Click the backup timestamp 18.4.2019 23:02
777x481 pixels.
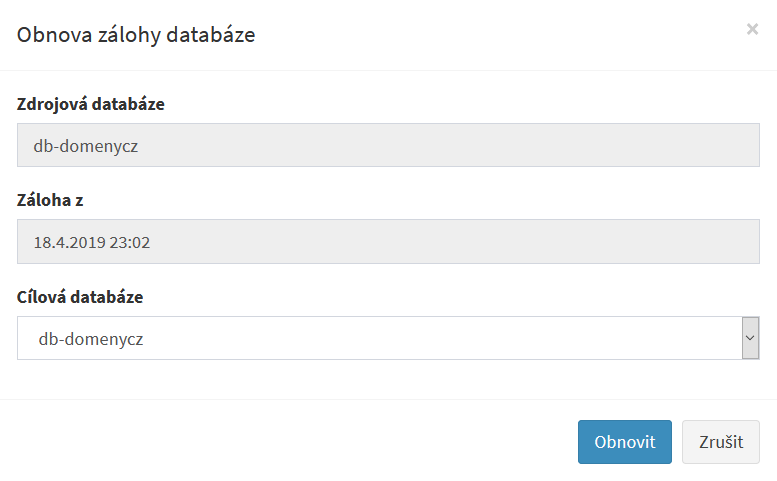pos(92,242)
